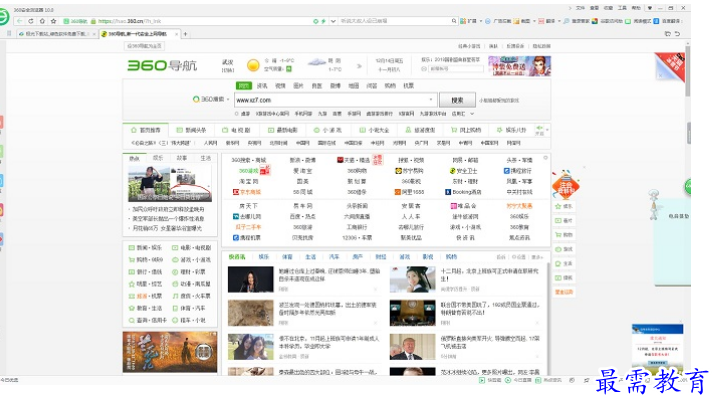Open the 京东商城 site link
The height and width of the screenshot is (413, 717).
point(246,192)
